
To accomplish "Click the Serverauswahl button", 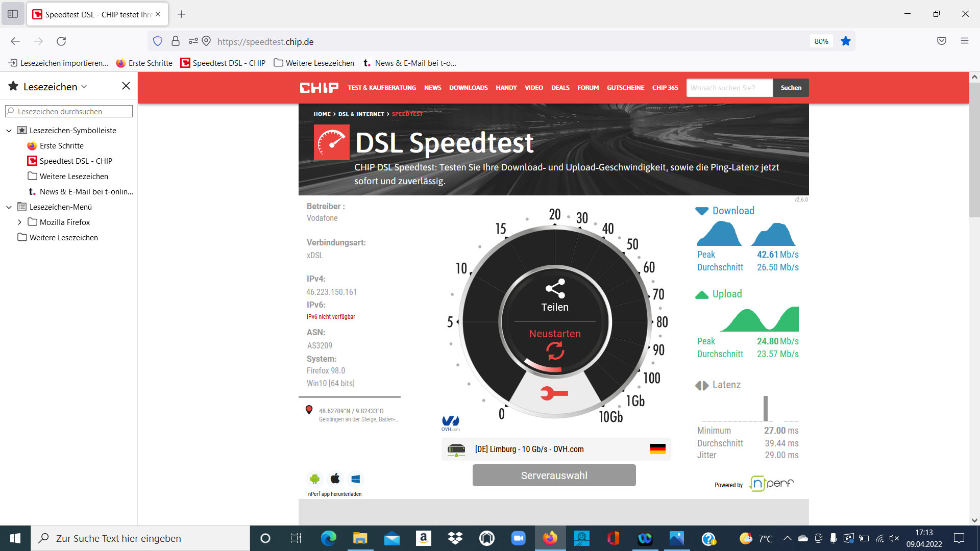I will [554, 475].
